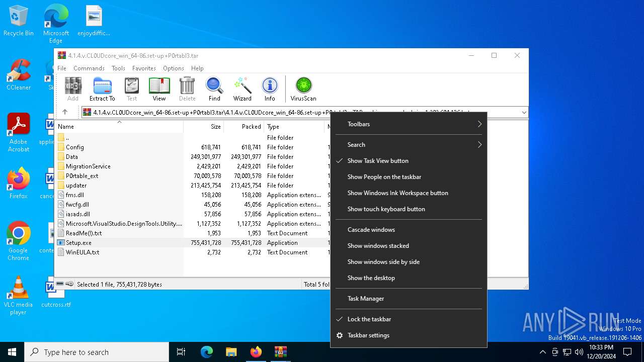644x362 pixels.
Task: Select the updater folder row
Action: tap(192, 186)
